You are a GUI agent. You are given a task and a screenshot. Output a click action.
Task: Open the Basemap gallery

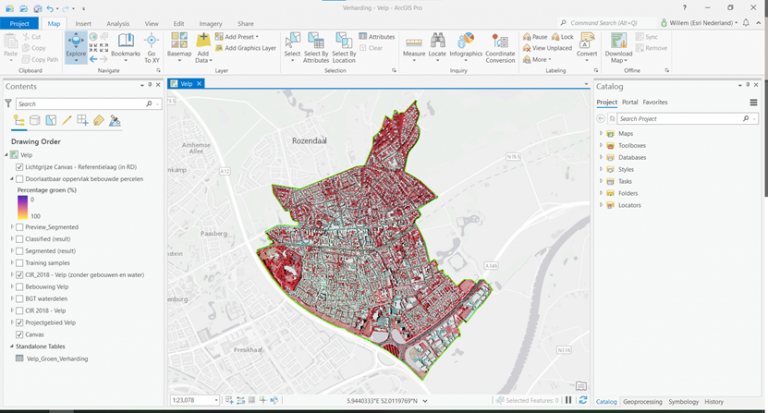(x=179, y=44)
